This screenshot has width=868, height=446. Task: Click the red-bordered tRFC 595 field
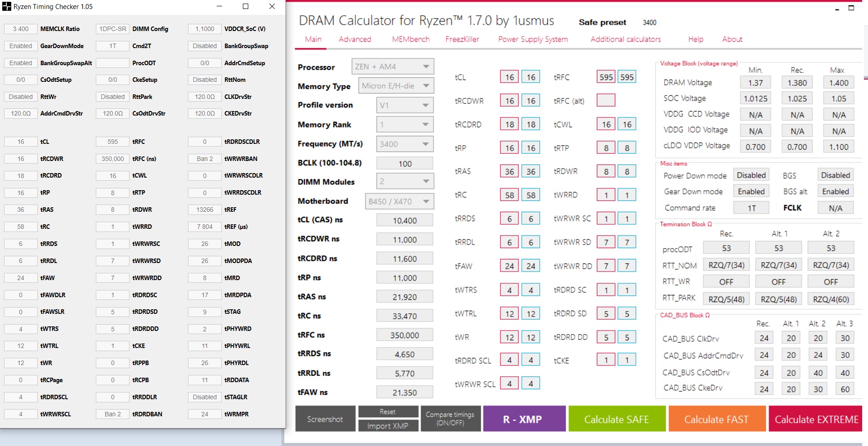pyautogui.click(x=606, y=77)
